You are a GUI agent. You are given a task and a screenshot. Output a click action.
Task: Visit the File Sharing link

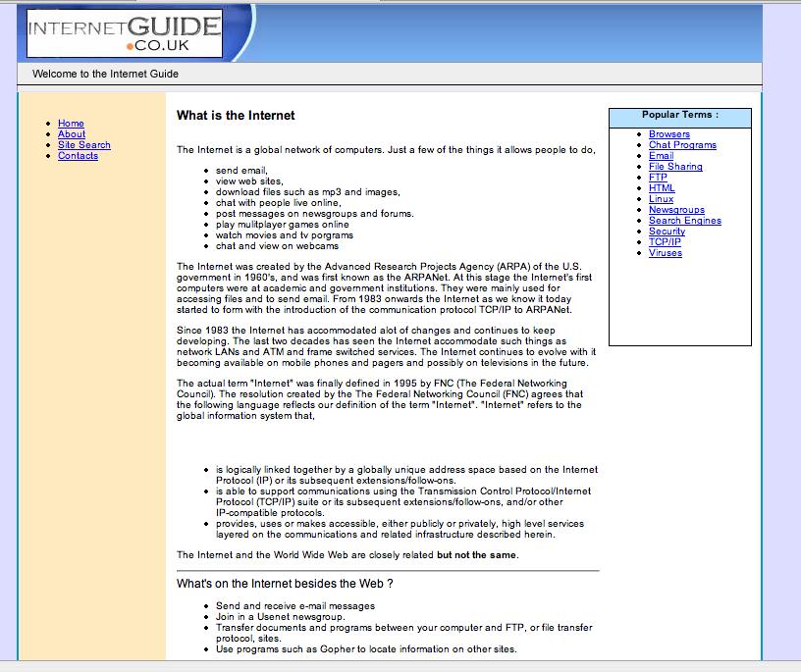click(675, 167)
